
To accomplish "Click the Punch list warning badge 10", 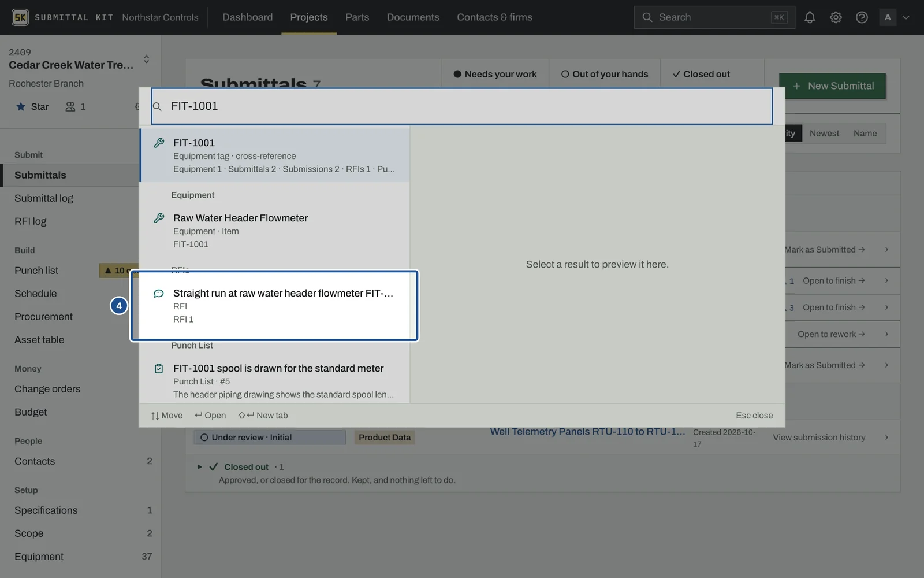I will click(x=118, y=271).
